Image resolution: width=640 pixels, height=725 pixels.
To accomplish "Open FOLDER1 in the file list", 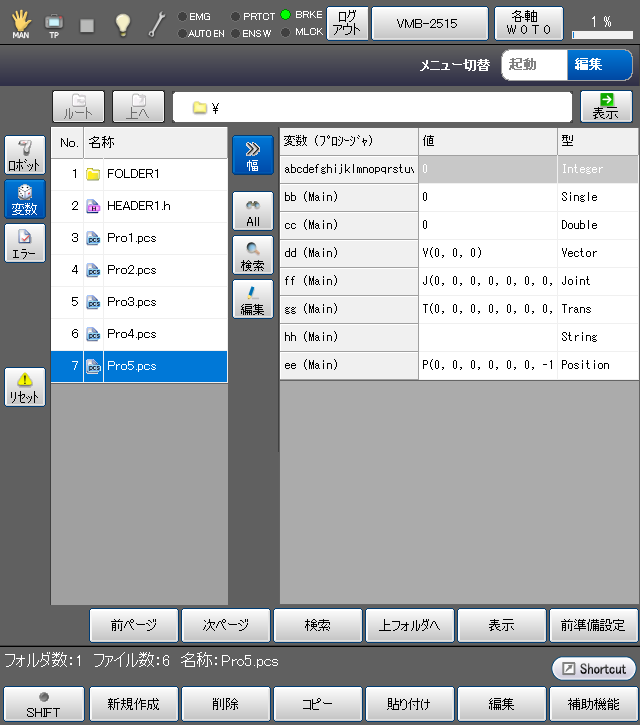I will coord(133,174).
